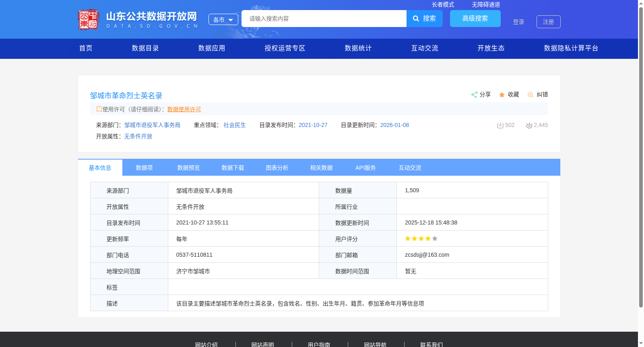
Task: Open 网站声明 footer link
Action: (263, 345)
